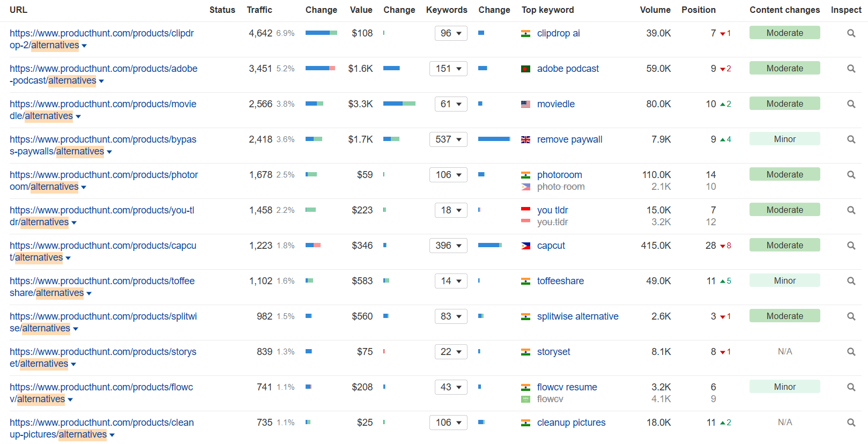Click the flag icon next to capcut
868x444 pixels.
click(x=525, y=246)
